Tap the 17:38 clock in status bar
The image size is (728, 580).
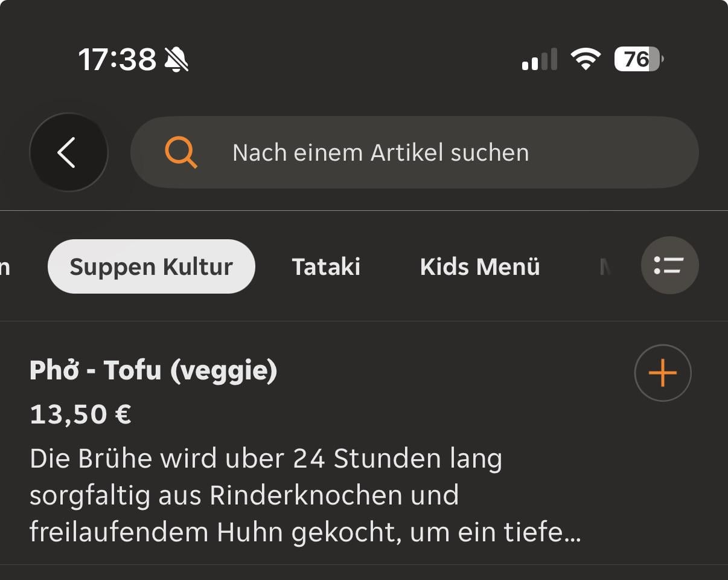(117, 60)
